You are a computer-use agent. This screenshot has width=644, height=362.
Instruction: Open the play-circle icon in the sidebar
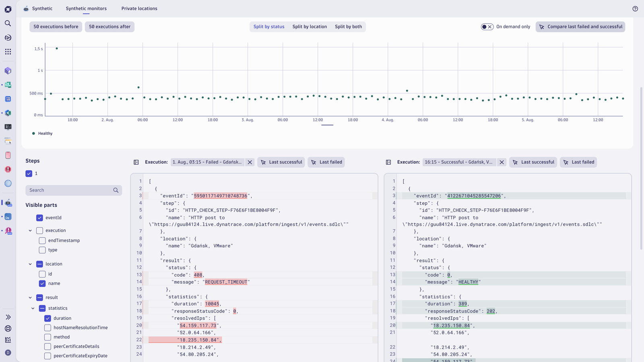[8, 38]
